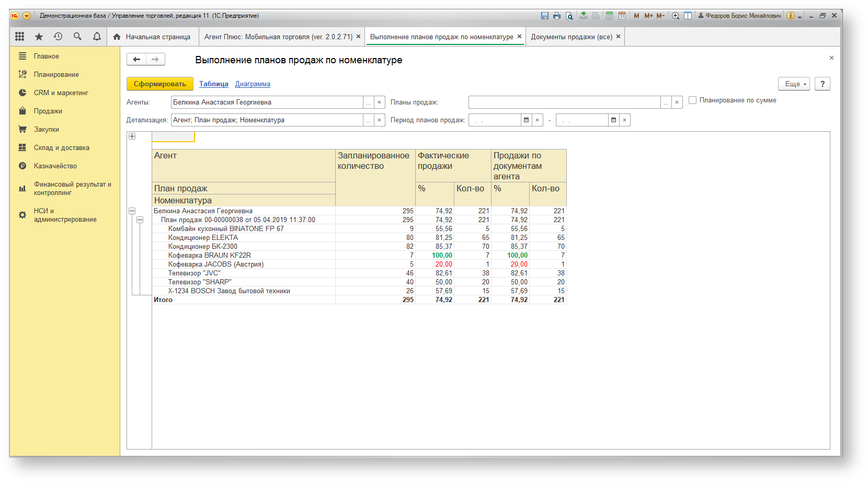Collapse the Белкина Анастасия Георгиевна group
Image resolution: width=868 pixels, height=483 pixels.
pos(132,211)
